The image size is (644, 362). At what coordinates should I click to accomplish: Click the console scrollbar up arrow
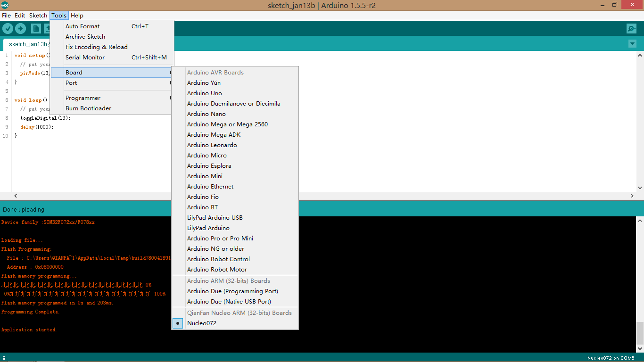(x=640, y=220)
